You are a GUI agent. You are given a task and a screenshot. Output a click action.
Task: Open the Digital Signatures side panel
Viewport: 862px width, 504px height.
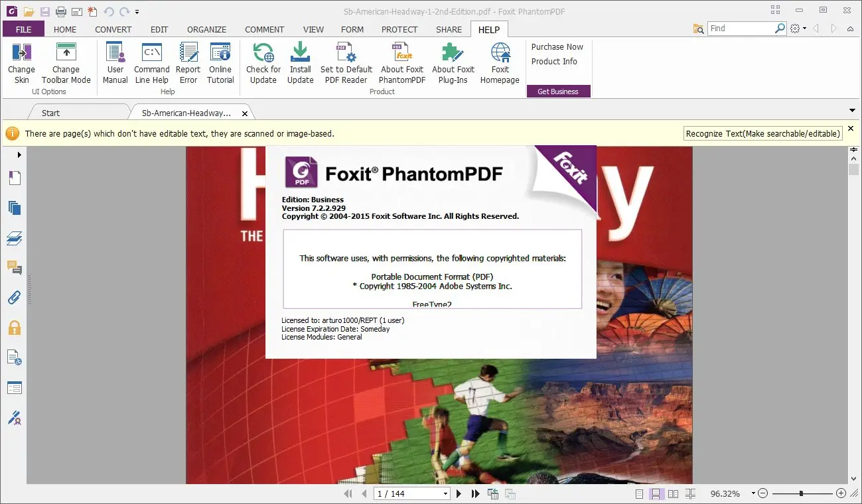tap(15, 418)
